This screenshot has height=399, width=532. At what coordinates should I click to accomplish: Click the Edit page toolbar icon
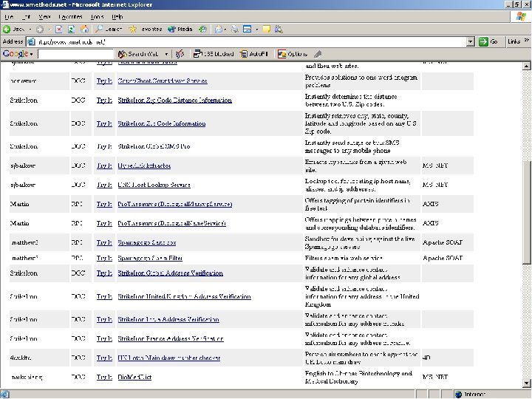point(248,29)
